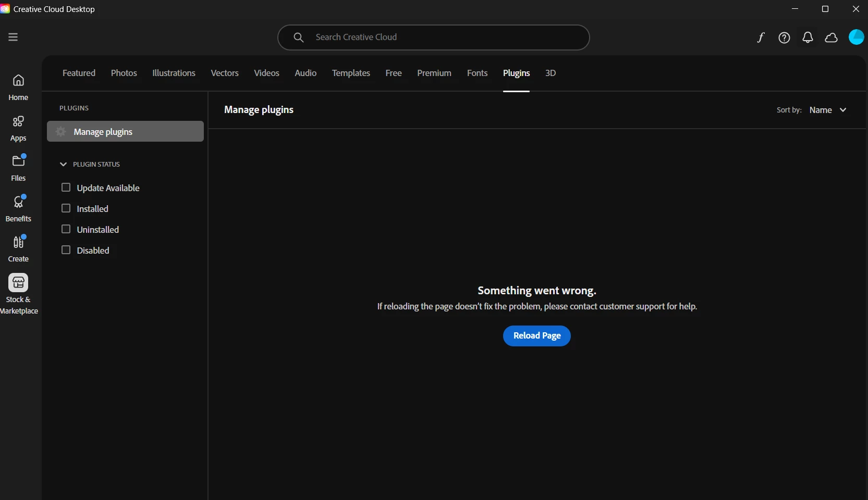Image resolution: width=868 pixels, height=500 pixels.
Task: Select Manage plugins in the sidebar
Action: point(125,131)
